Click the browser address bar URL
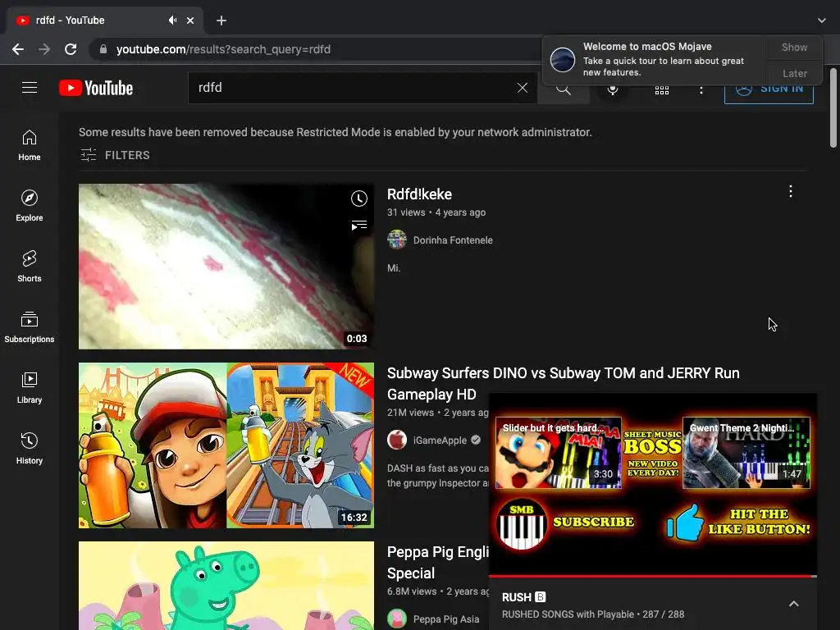This screenshot has width=840, height=630. [x=223, y=49]
